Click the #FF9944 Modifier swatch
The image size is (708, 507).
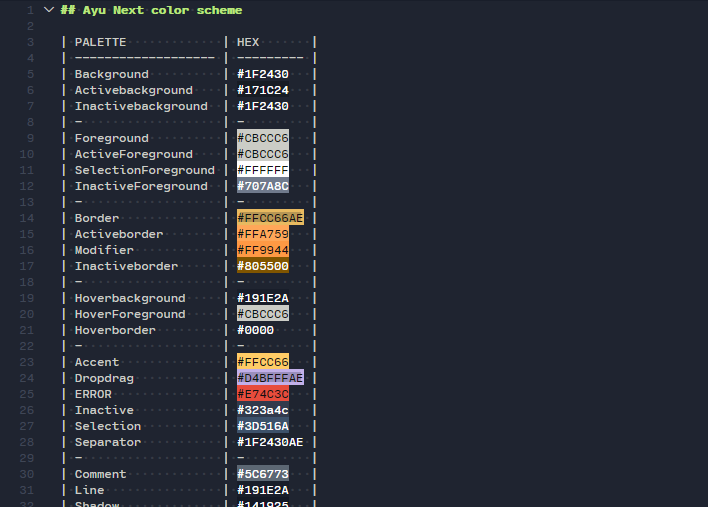pos(263,250)
